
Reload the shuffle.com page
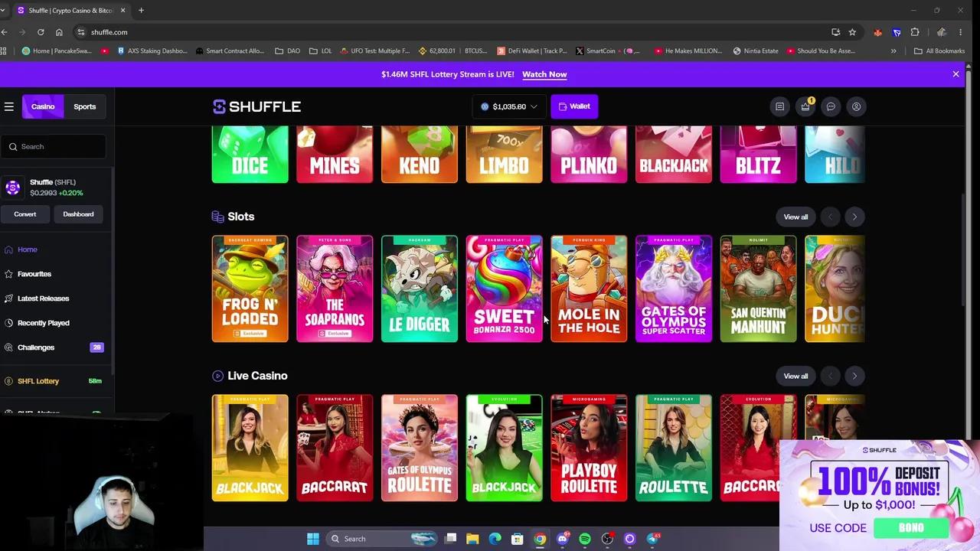coord(41,32)
